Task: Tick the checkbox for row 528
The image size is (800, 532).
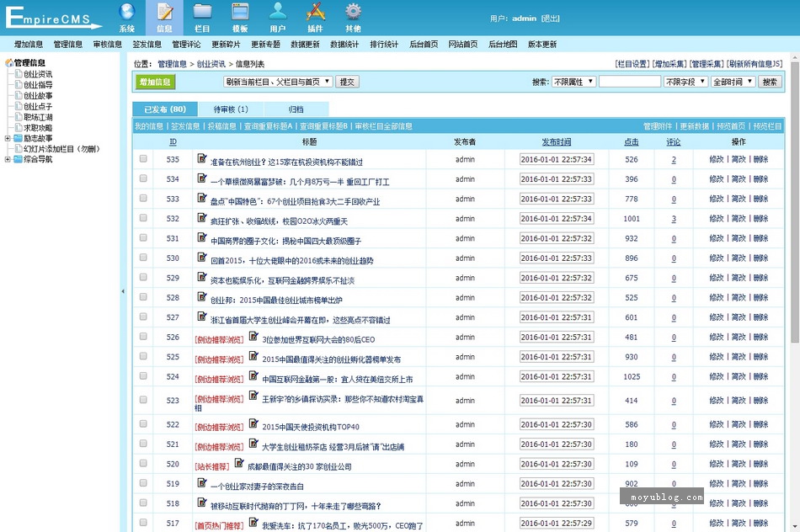Action: 143,297
